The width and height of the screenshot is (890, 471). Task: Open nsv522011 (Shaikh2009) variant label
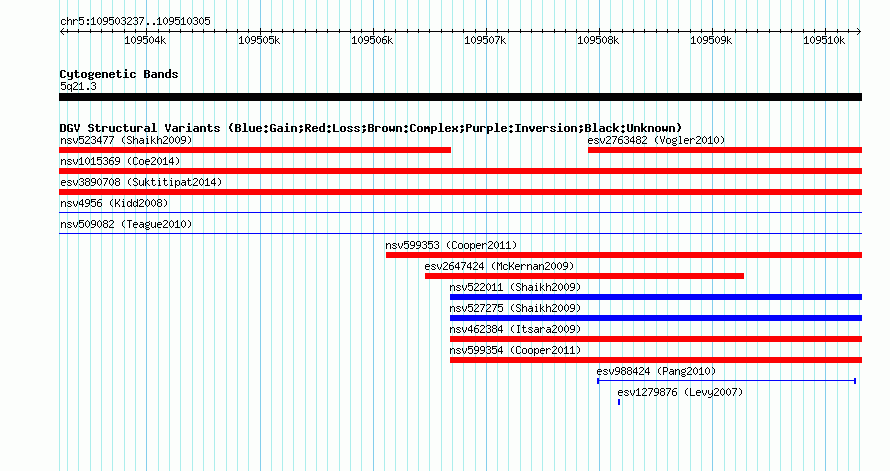pyautogui.click(x=515, y=287)
